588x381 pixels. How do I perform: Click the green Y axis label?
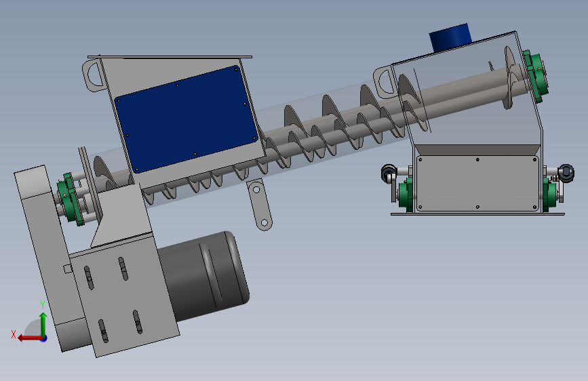click(43, 304)
